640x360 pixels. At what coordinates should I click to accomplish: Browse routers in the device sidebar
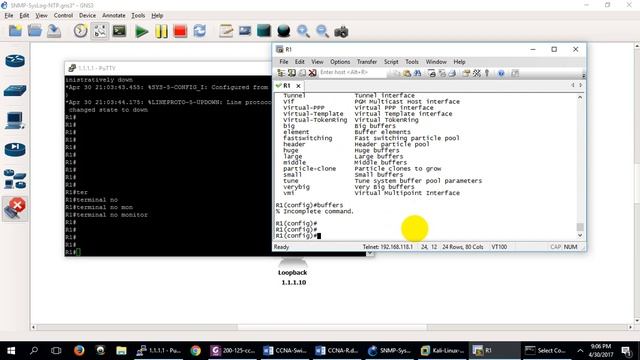tap(15, 61)
